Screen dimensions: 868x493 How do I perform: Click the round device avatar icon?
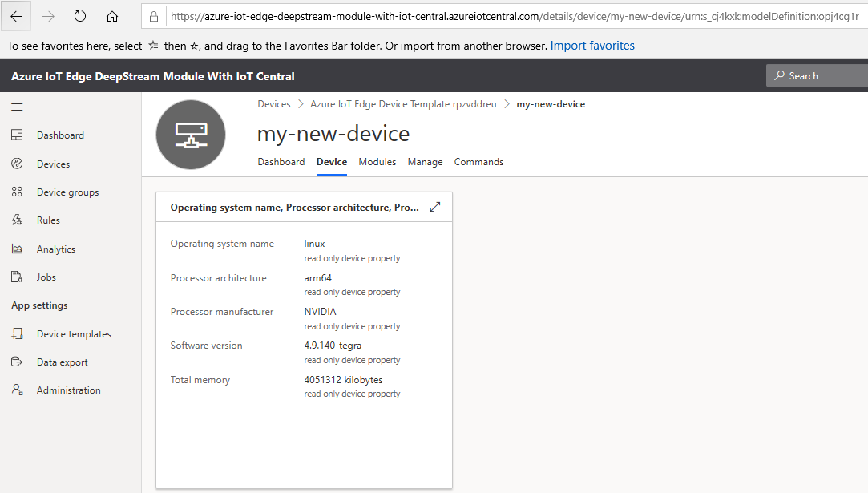point(191,135)
